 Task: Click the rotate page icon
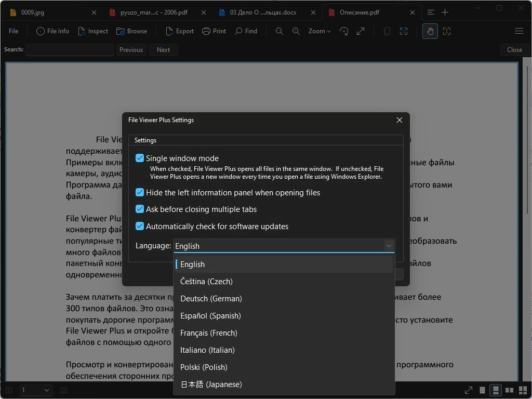pyautogui.click(x=344, y=31)
